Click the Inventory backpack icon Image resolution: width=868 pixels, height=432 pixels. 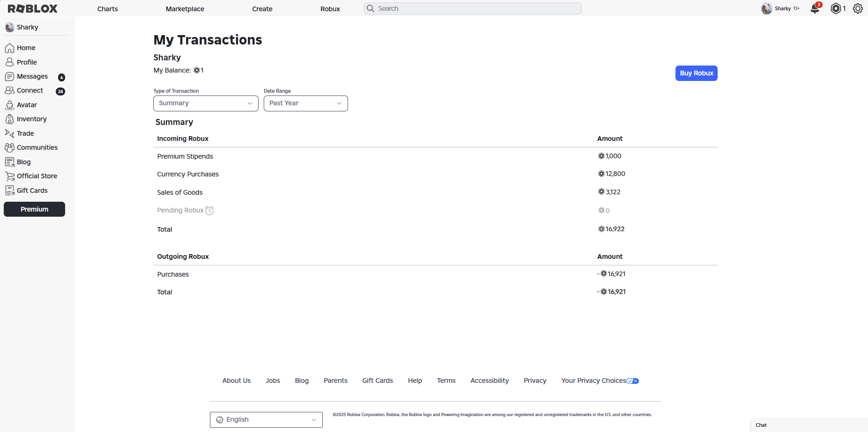(x=9, y=119)
